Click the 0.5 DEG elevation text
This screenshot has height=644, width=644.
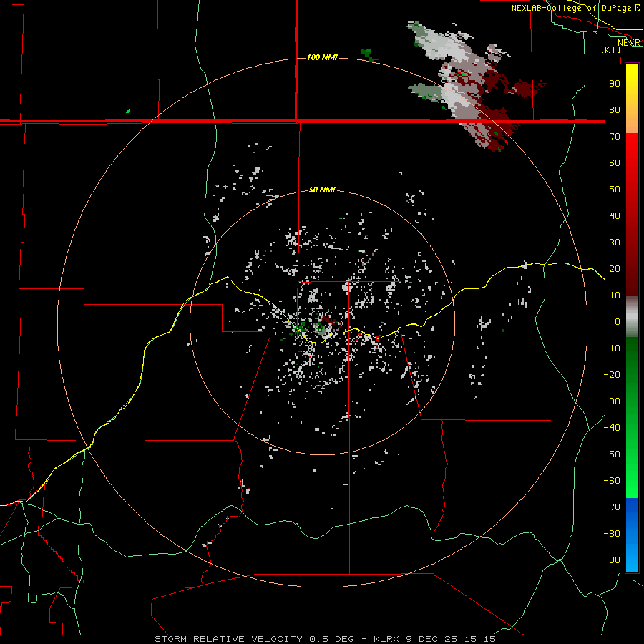tap(331, 639)
